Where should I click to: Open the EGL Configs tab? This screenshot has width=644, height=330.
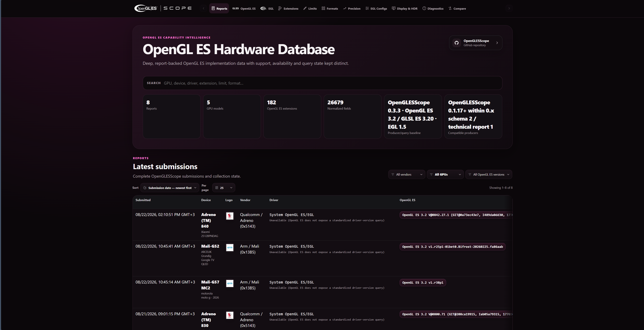[376, 8]
